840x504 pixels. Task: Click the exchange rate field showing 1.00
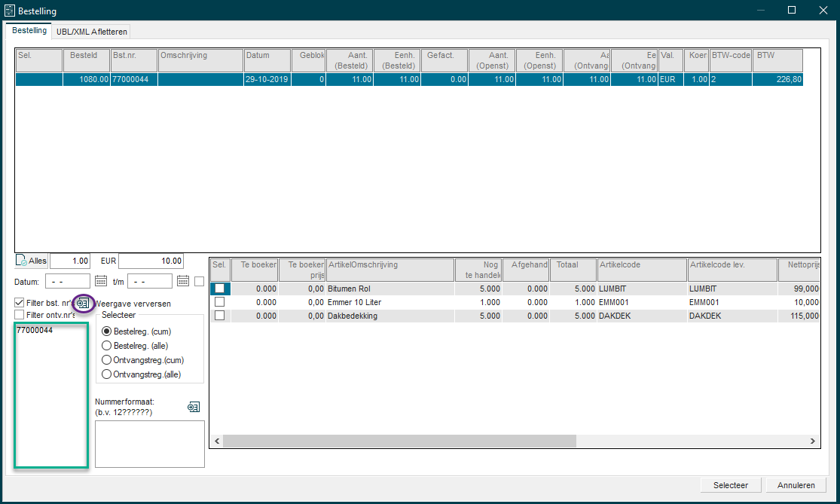click(x=70, y=261)
